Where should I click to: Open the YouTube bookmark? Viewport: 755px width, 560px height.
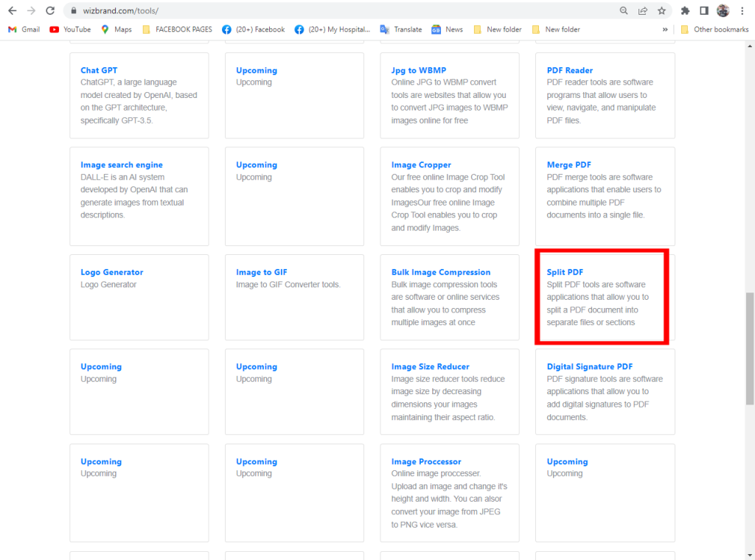pyautogui.click(x=71, y=29)
